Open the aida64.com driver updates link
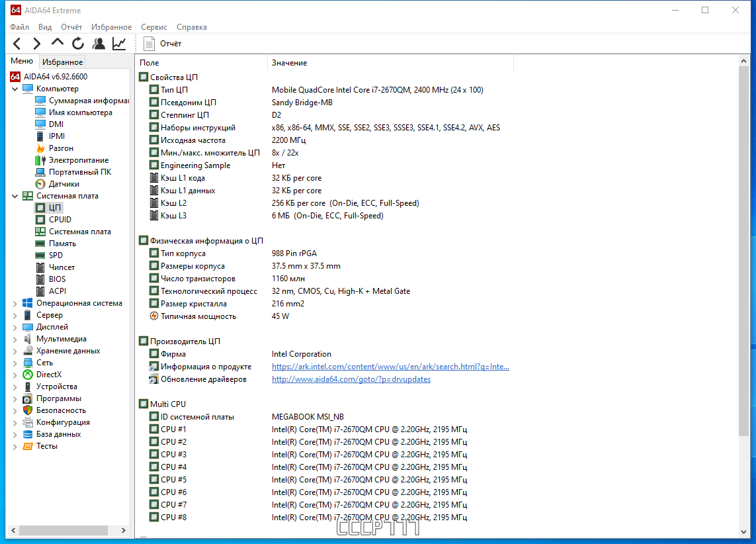 (x=351, y=379)
